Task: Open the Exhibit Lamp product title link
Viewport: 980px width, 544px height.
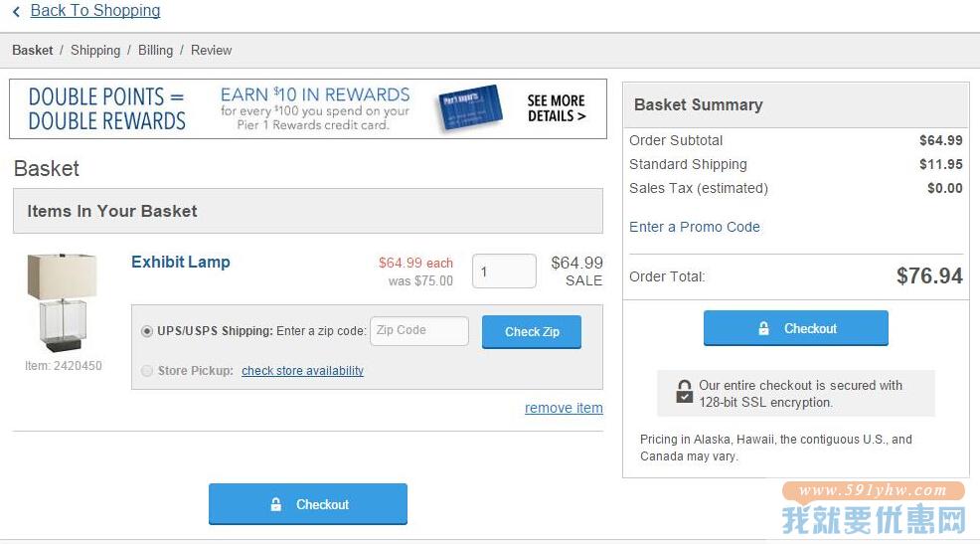Action: pos(181,262)
